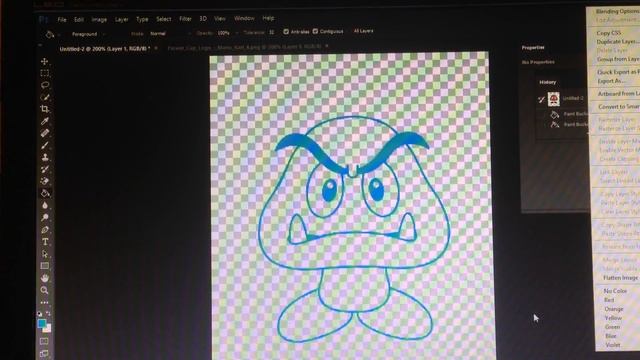Open the Window menu
640x360 pixels.
click(244, 18)
